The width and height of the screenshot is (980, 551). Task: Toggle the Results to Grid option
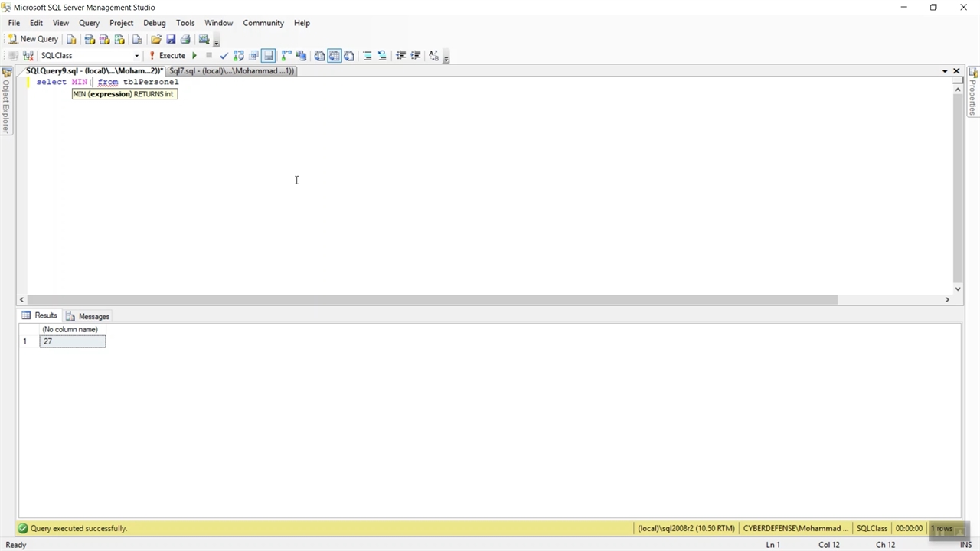[x=335, y=56]
